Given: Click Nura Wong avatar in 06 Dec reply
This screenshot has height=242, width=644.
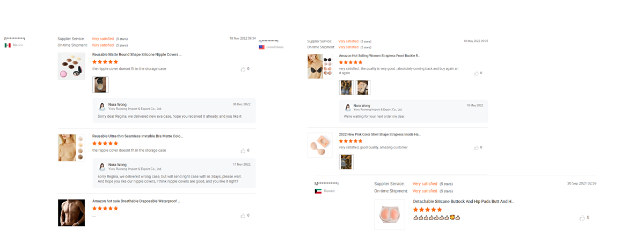Looking at the screenshot, I should click(x=102, y=106).
